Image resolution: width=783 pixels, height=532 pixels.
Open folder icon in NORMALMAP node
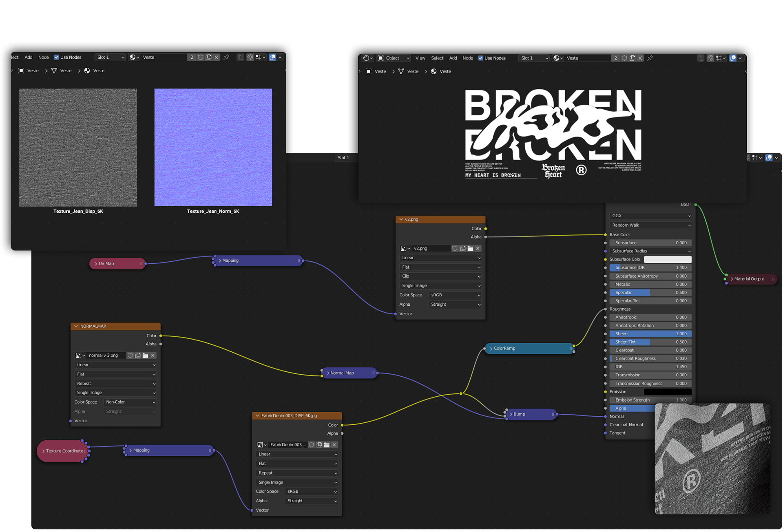145,355
